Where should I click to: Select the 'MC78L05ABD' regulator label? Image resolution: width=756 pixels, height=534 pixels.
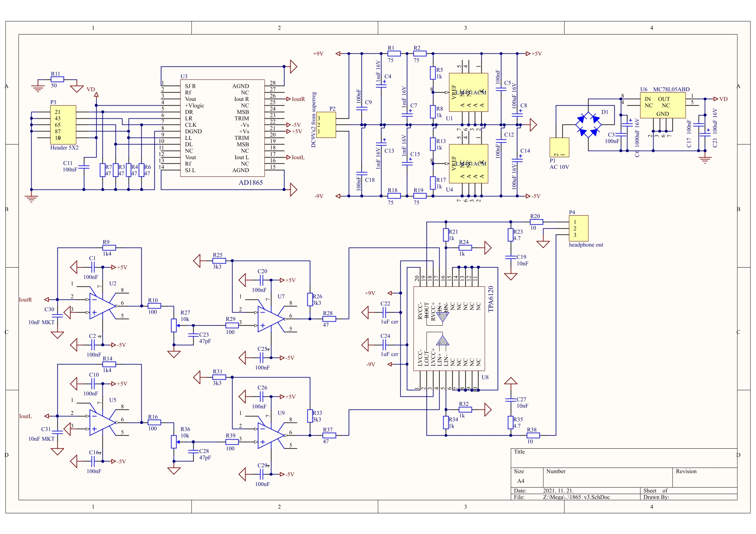[x=671, y=89]
